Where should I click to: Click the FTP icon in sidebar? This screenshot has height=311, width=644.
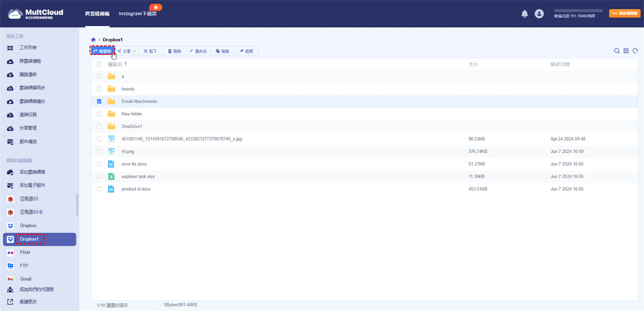(10, 266)
